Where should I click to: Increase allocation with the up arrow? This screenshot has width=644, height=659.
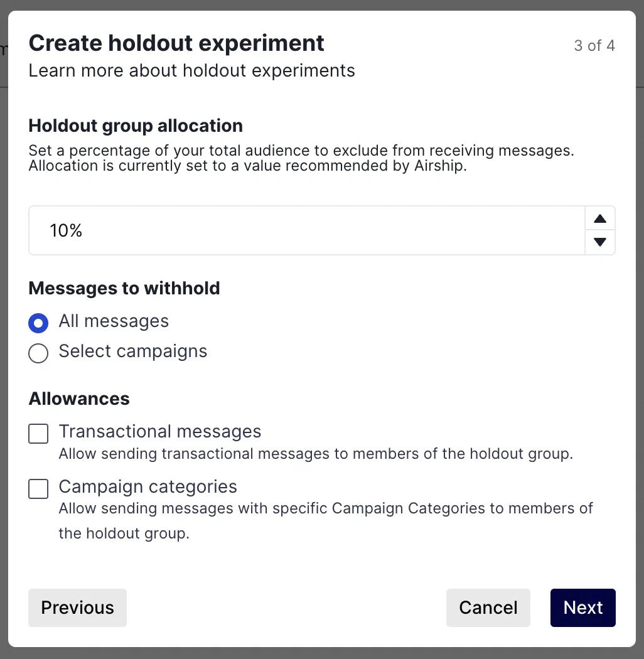click(x=600, y=219)
